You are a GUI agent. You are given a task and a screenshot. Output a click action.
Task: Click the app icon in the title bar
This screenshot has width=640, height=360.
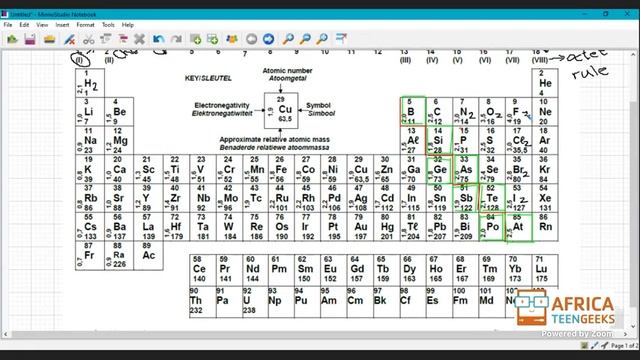coord(4,14)
